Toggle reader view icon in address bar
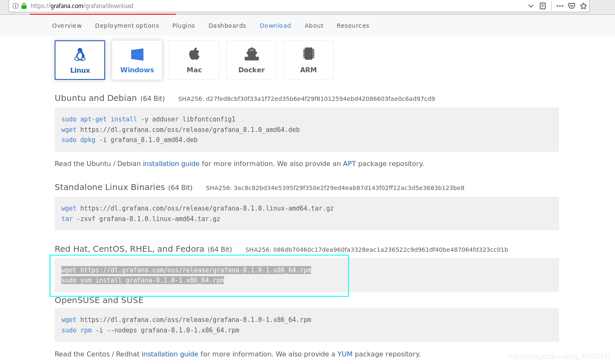 tap(543, 6)
